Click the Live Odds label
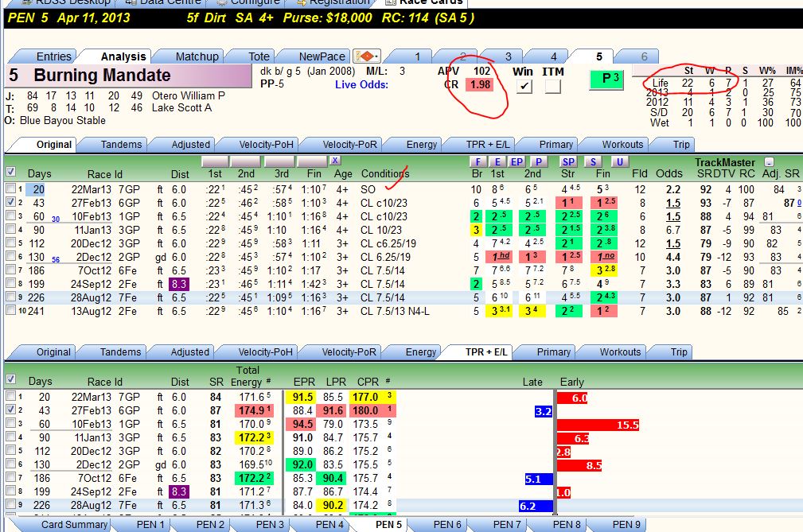The width and height of the screenshot is (803, 532). coord(361,84)
